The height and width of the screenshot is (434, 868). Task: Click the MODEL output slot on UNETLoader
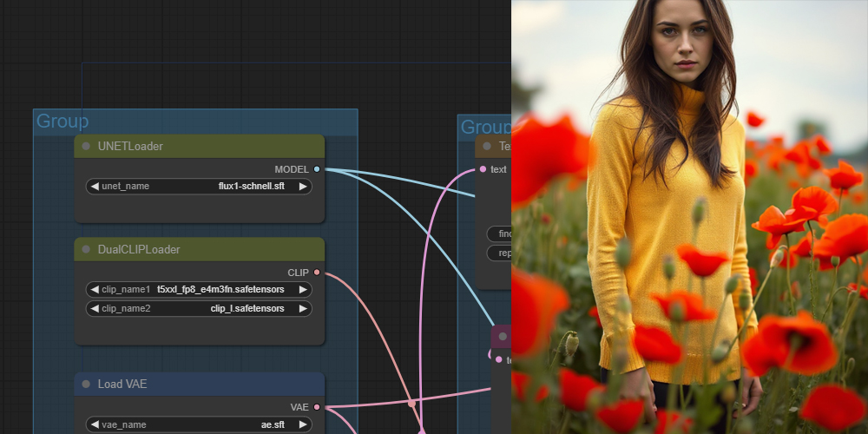coord(317,169)
